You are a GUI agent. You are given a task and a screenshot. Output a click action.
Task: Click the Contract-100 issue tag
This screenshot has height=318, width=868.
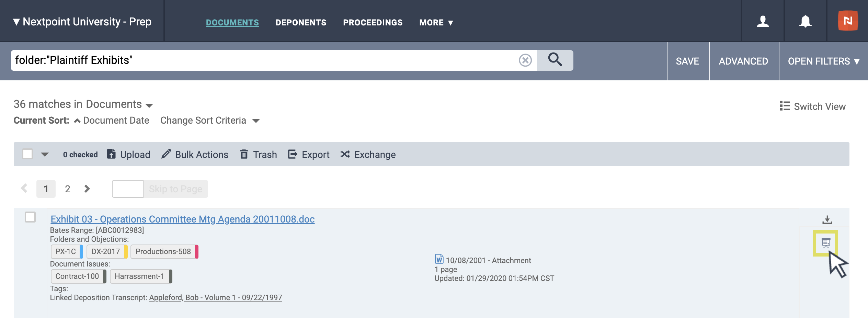79,276
